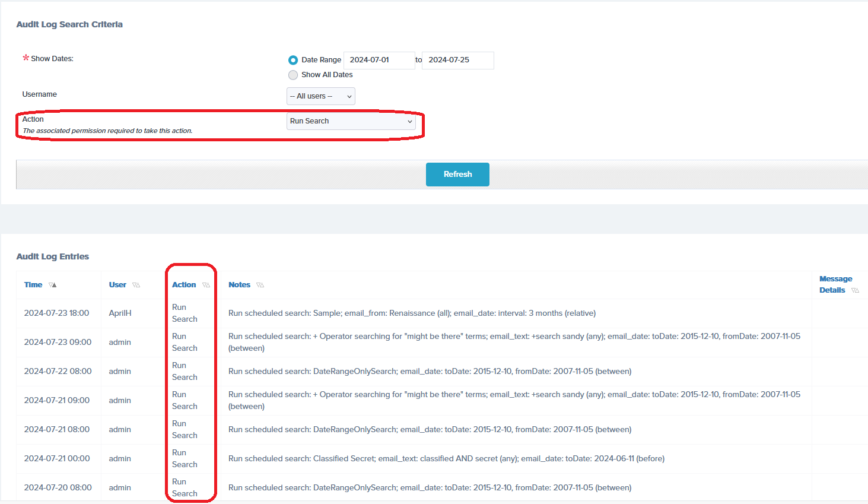Click the start date field 2024-07-01
Screen dimensions: 868x504
379,60
